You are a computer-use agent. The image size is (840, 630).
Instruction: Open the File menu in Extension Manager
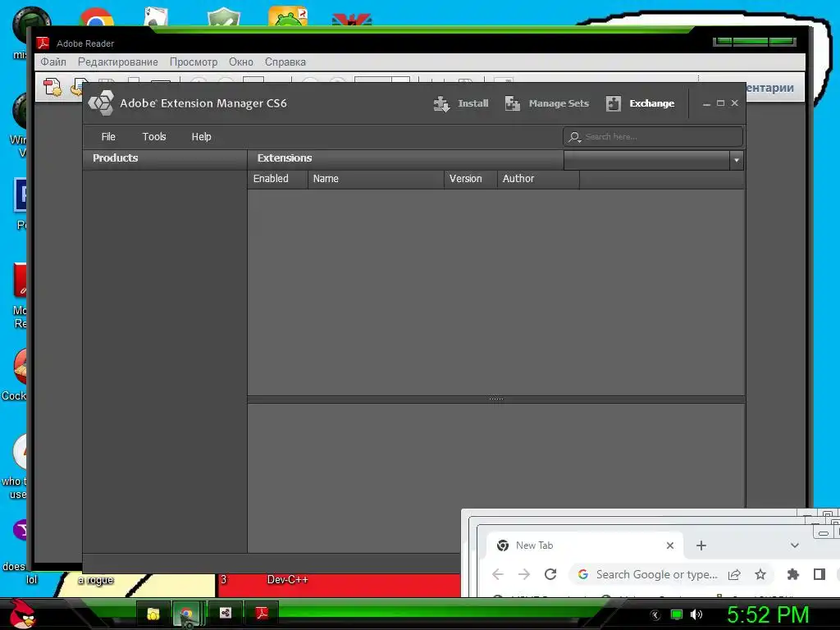click(x=108, y=137)
